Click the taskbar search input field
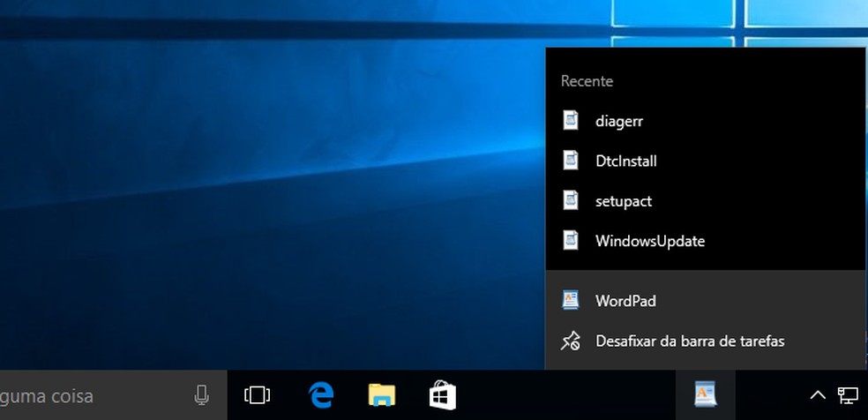Image resolution: width=868 pixels, height=420 pixels. pyautogui.click(x=114, y=395)
